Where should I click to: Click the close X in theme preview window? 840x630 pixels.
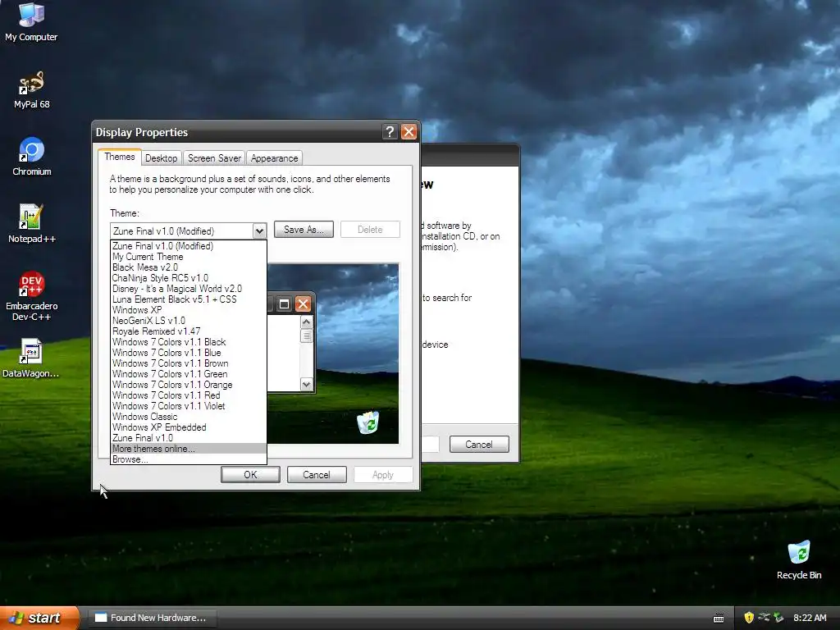click(303, 304)
